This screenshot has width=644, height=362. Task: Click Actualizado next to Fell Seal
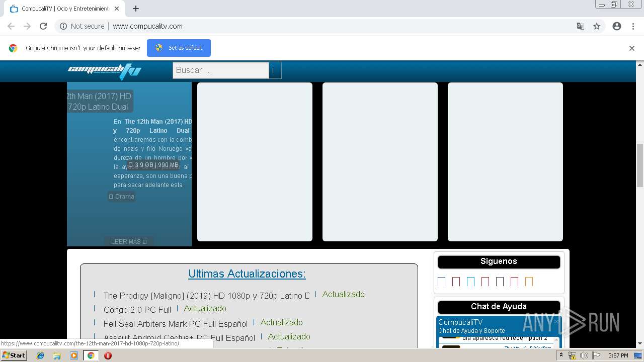tap(282, 322)
